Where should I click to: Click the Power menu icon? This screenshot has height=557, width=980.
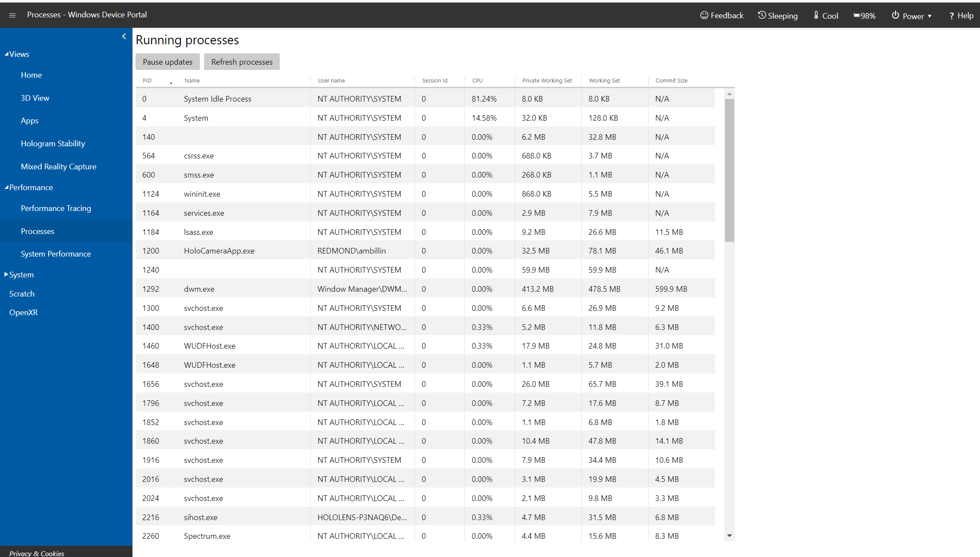(x=895, y=13)
